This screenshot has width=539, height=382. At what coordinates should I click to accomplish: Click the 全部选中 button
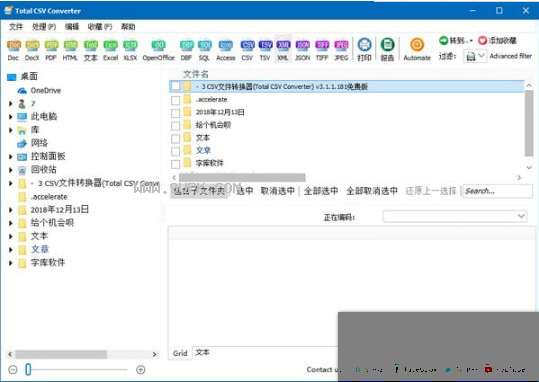pyautogui.click(x=321, y=191)
